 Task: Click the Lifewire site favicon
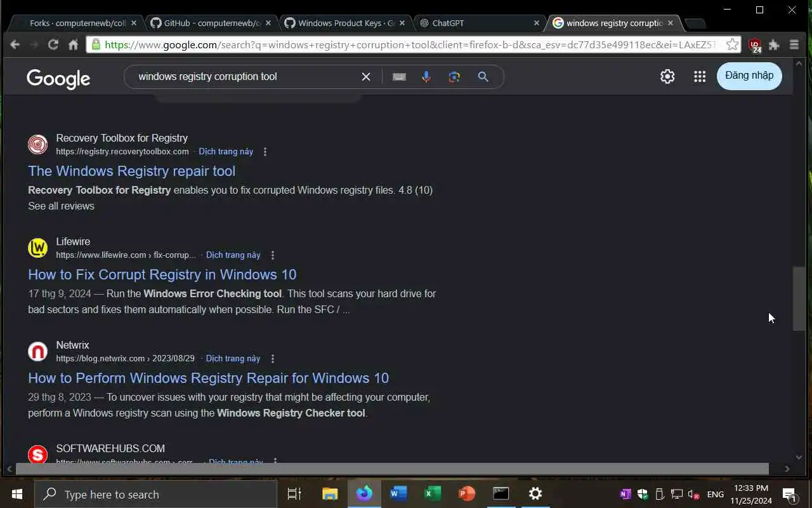click(x=37, y=248)
